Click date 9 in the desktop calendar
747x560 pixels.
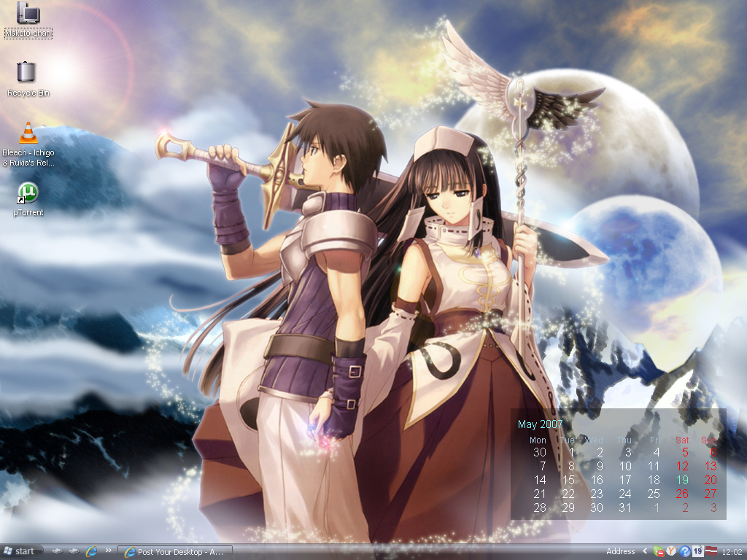[x=600, y=466]
